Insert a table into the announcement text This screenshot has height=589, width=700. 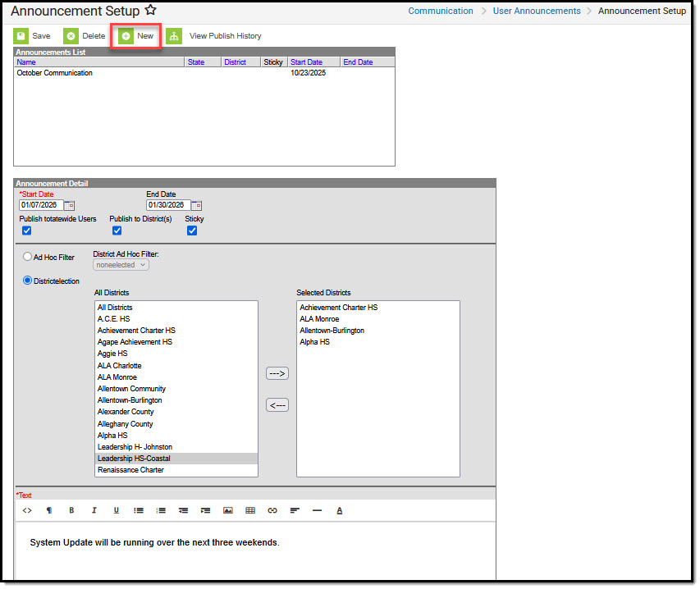coord(249,510)
